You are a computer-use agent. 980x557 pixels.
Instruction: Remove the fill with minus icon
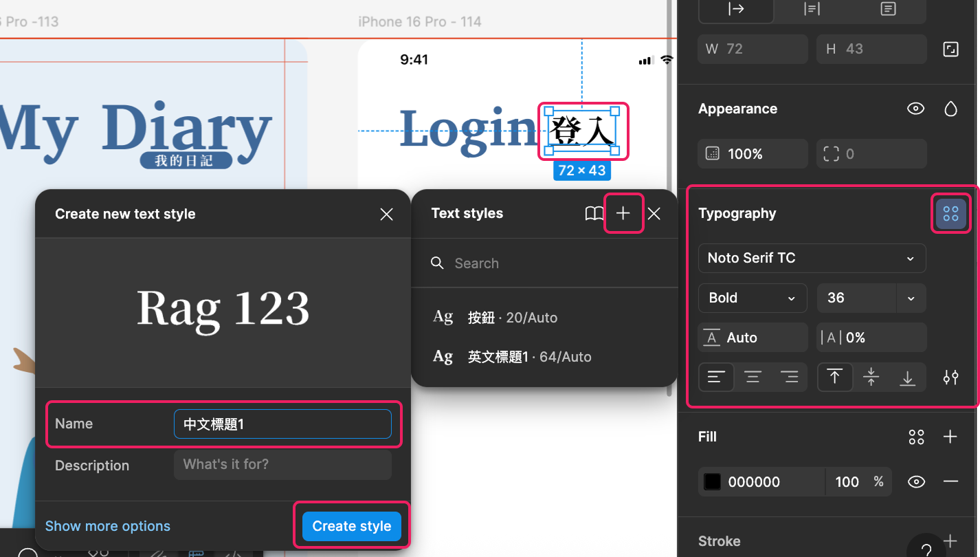[x=950, y=482]
